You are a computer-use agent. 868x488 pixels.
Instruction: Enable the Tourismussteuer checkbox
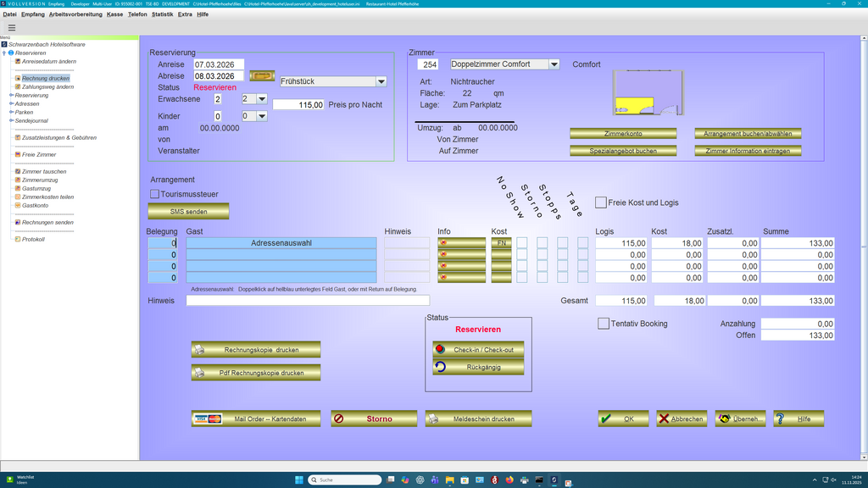tap(154, 193)
